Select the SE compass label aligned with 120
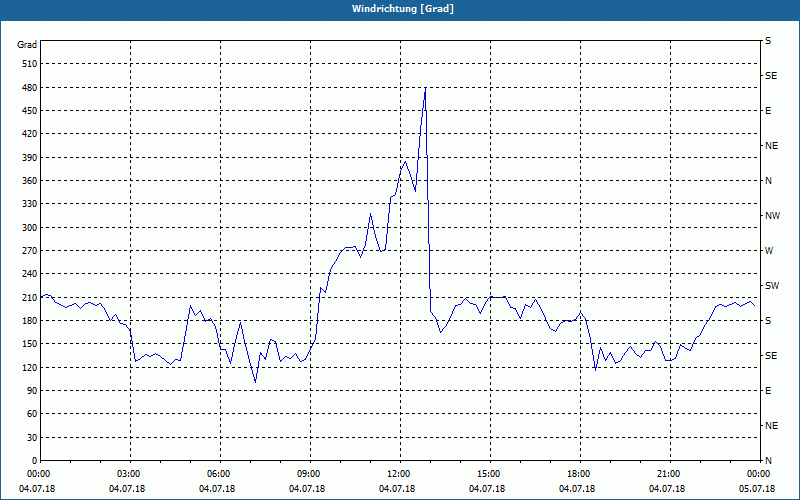This screenshot has height=500, width=800. point(771,356)
